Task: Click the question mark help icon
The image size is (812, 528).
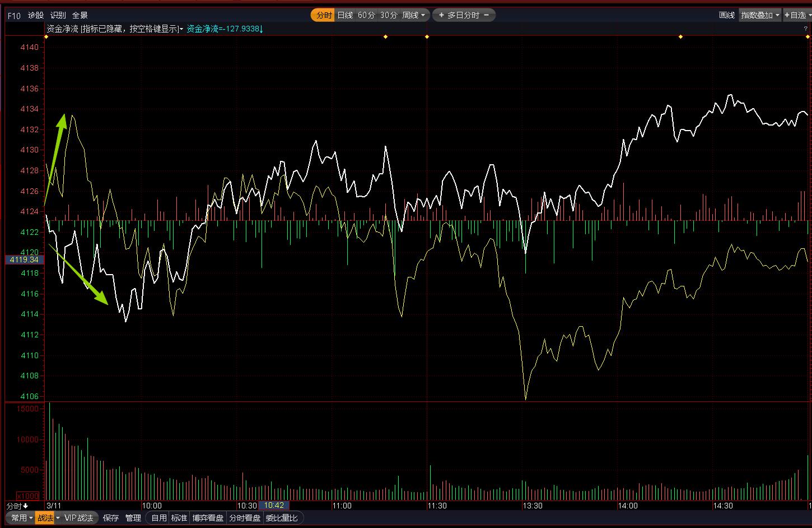Action: (806, 29)
